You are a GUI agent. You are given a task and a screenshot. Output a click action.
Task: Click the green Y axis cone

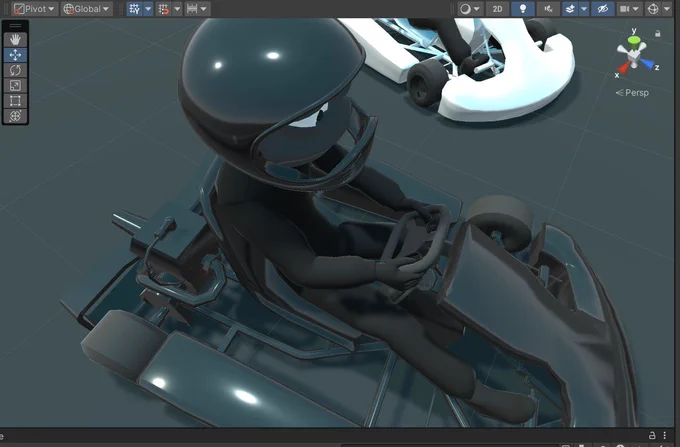634,41
